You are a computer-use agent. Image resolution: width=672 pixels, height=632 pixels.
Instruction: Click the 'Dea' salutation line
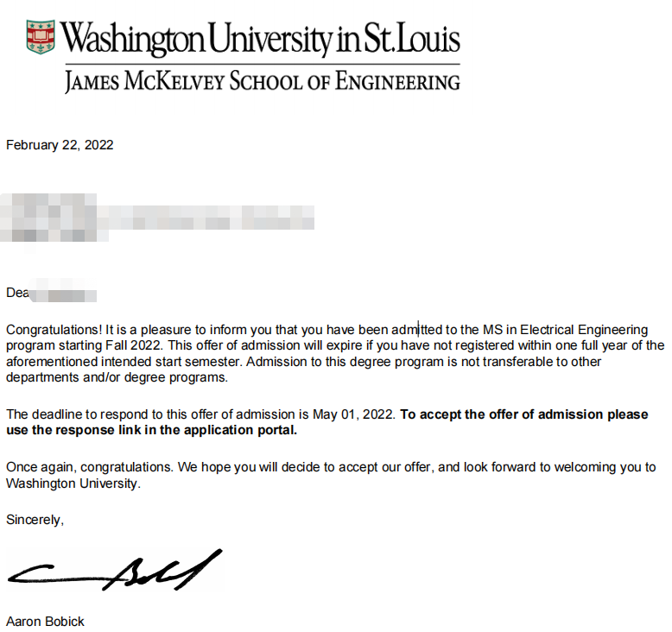tap(51, 293)
